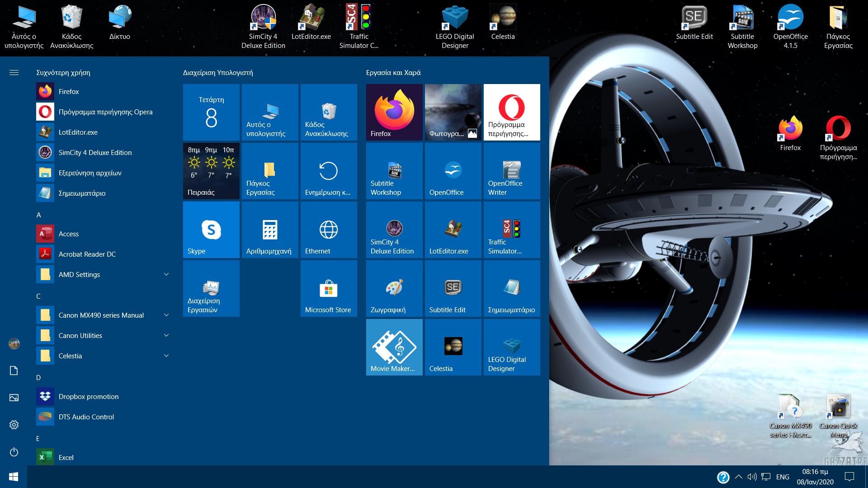Open the Δίκτυο network desktop icon
Image resolution: width=868 pixels, height=488 pixels.
pos(119,23)
